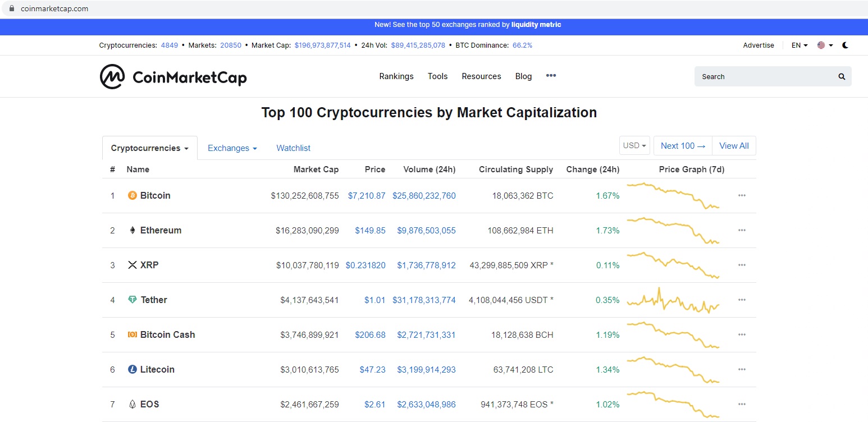Screen dimensions: 868x422
Task: Click XRP price $0.231820
Action: click(x=366, y=265)
